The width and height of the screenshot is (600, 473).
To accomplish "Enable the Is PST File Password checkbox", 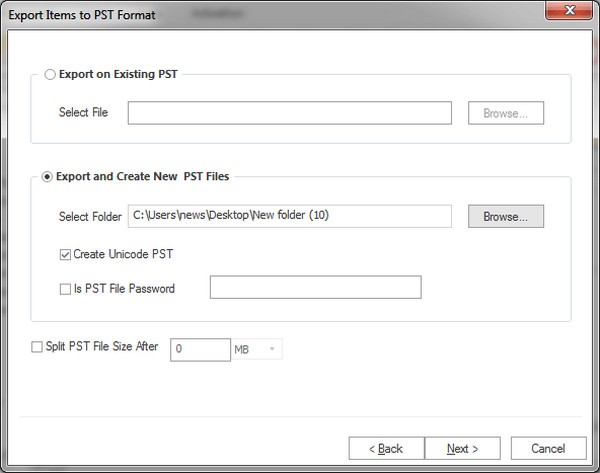I will (x=65, y=289).
